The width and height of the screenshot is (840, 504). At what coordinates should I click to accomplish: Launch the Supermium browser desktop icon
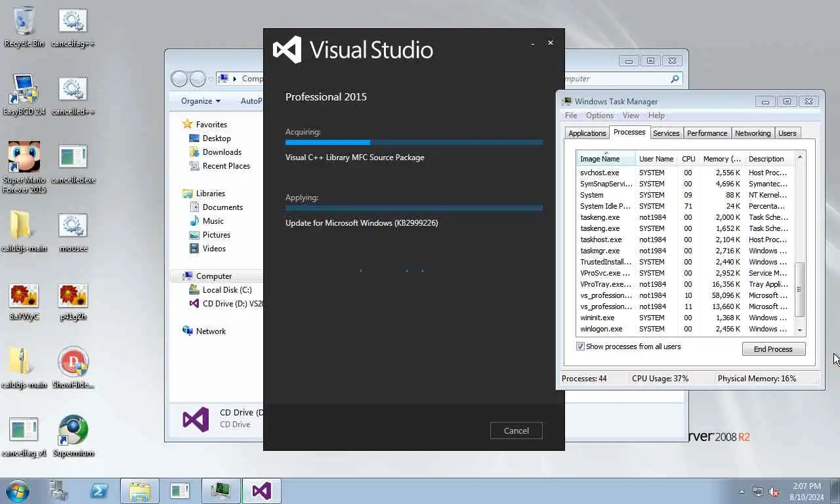point(73,436)
